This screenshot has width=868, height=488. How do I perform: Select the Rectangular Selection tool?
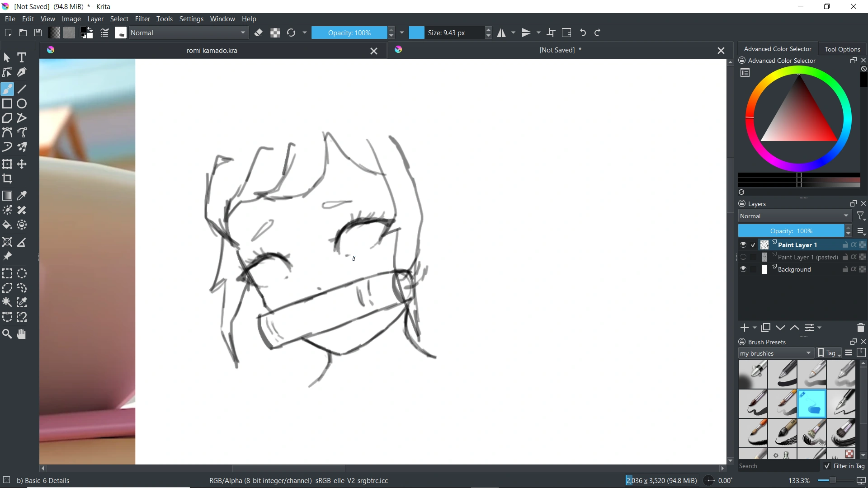7,273
